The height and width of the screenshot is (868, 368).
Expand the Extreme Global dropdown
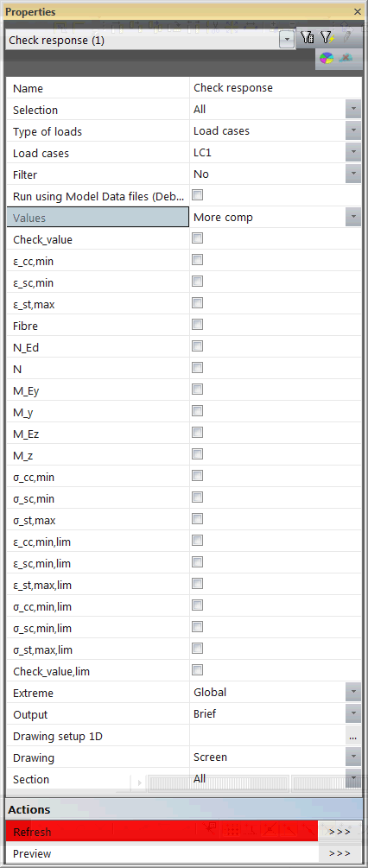pyautogui.click(x=353, y=693)
